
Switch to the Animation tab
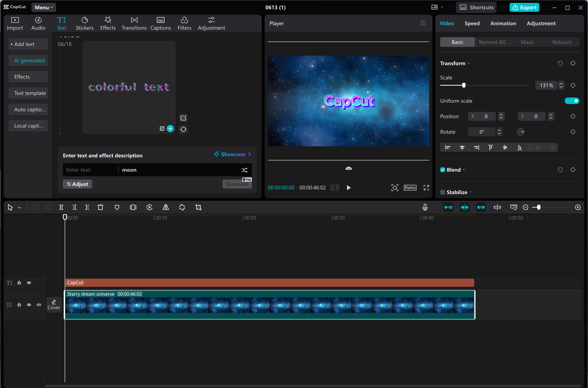(x=503, y=23)
